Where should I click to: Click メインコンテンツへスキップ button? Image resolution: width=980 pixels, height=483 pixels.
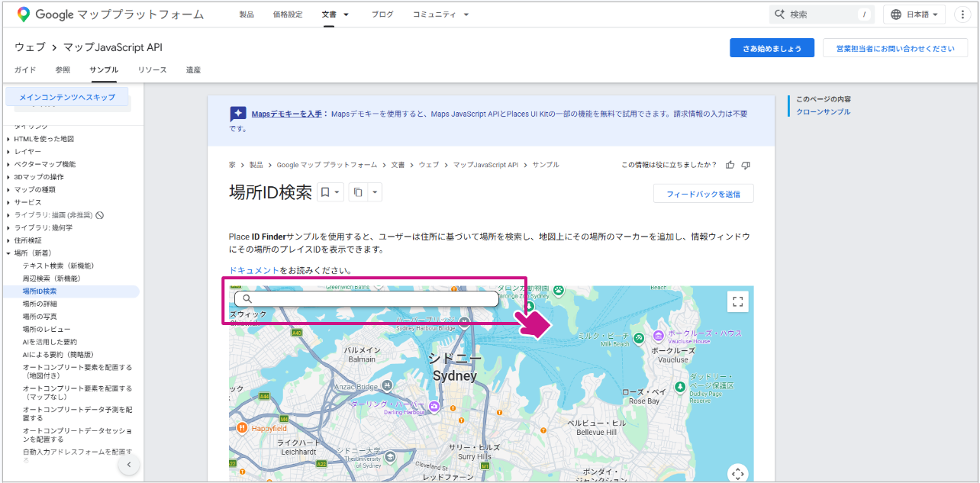67,97
